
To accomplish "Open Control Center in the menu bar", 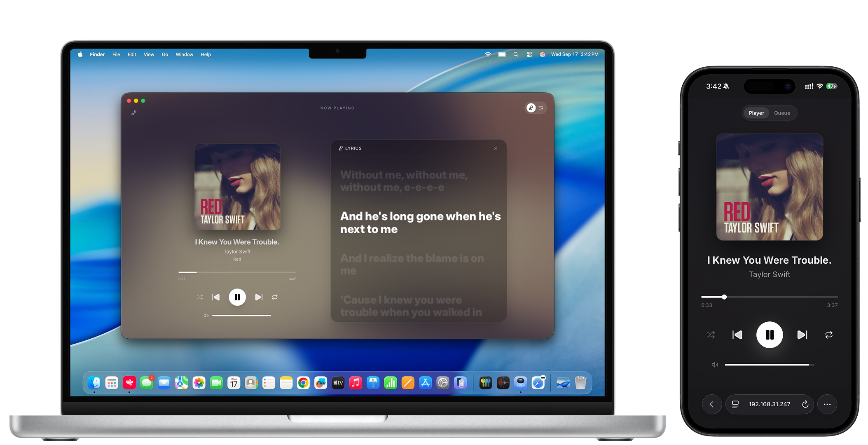I will [529, 54].
